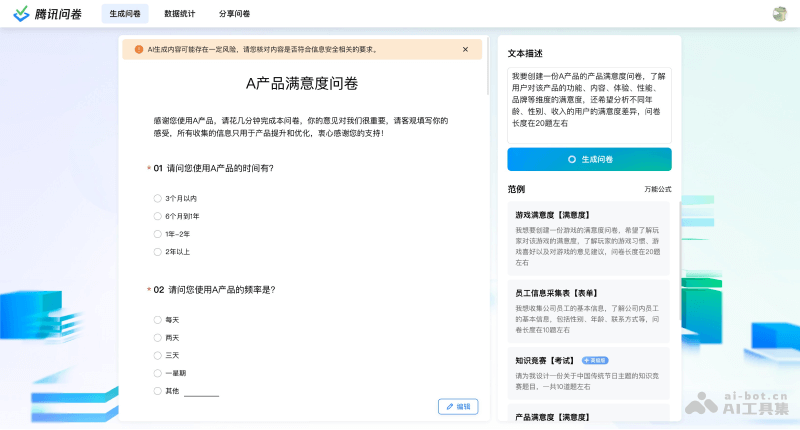
Task: Click the Tencent Survey logo icon
Action: (20, 14)
